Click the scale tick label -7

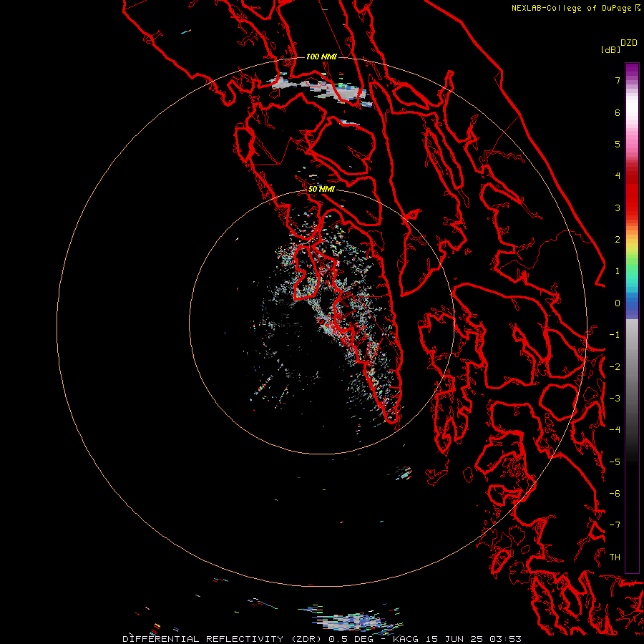coord(615,525)
